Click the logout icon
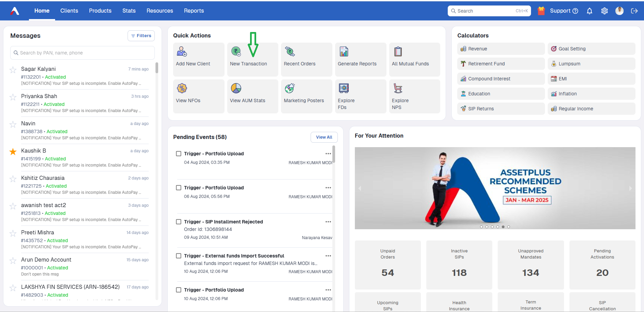Viewport: 644px width, 312px height. click(x=634, y=11)
